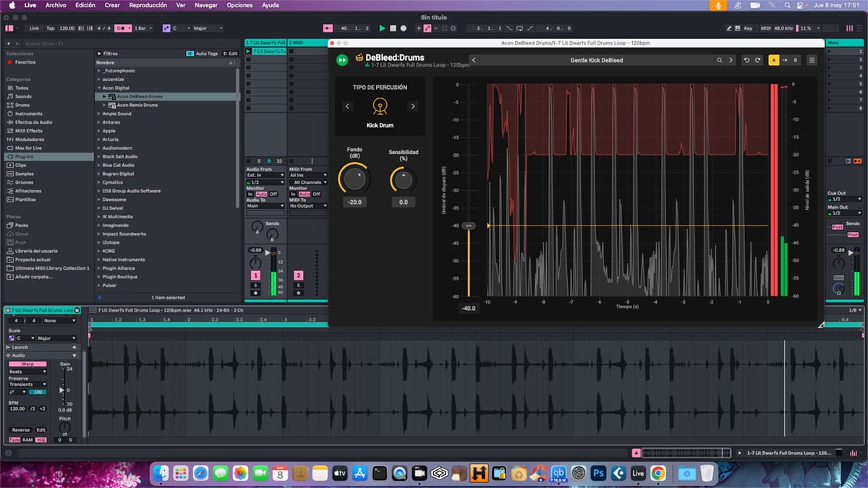The width and height of the screenshot is (868, 488).
Task: Select the MIDI Effects category
Action: click(x=28, y=131)
